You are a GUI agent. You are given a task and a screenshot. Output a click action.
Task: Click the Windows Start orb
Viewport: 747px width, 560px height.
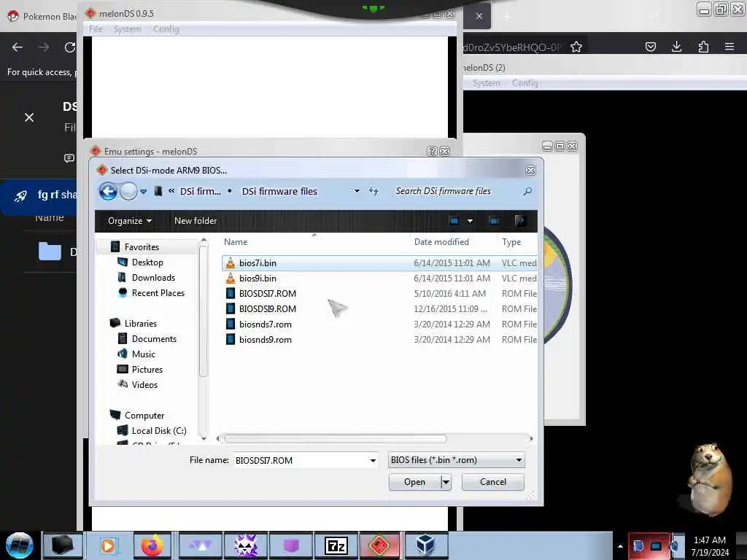(x=19, y=545)
